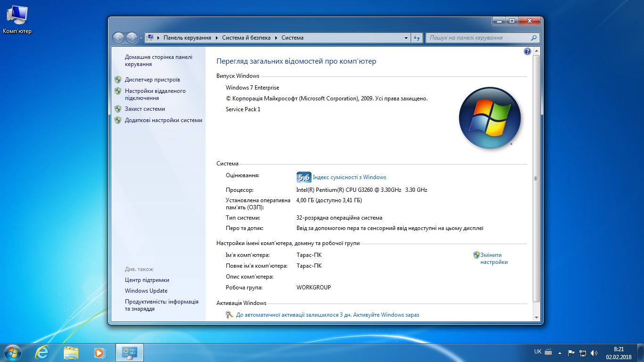This screenshot has height=362, width=644.
Task: Open Індекс сумісності з Windows link
Action: coord(349,177)
